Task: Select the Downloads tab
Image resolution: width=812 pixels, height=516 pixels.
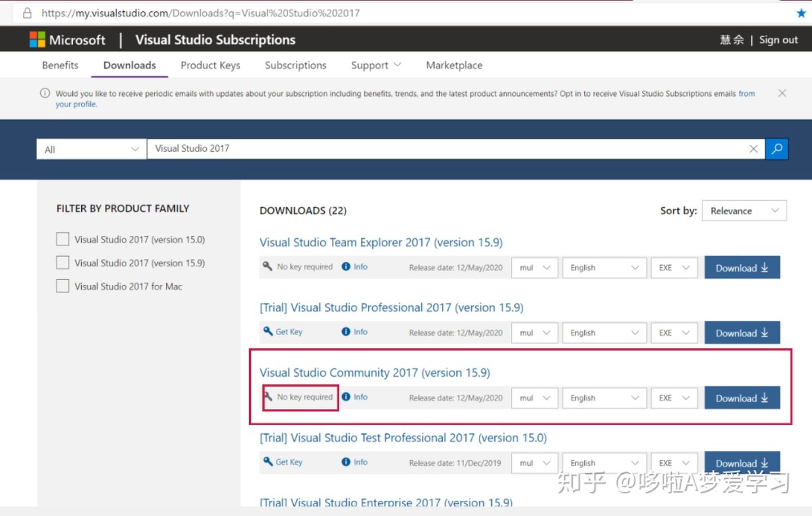Action: click(130, 65)
